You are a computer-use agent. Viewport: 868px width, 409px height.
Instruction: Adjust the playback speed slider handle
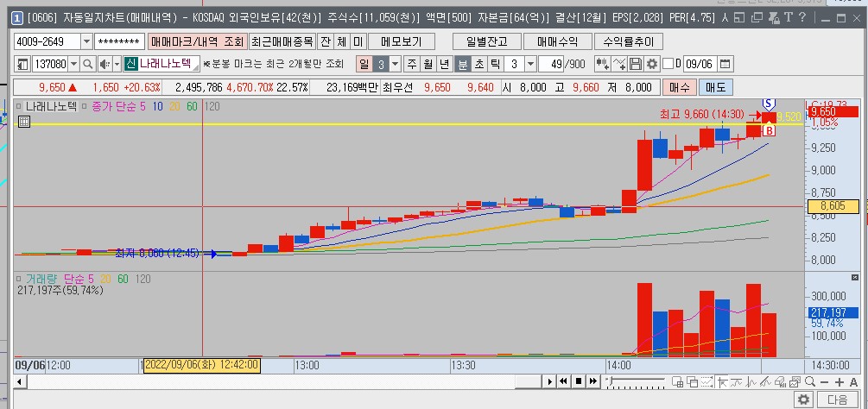[x=610, y=380]
